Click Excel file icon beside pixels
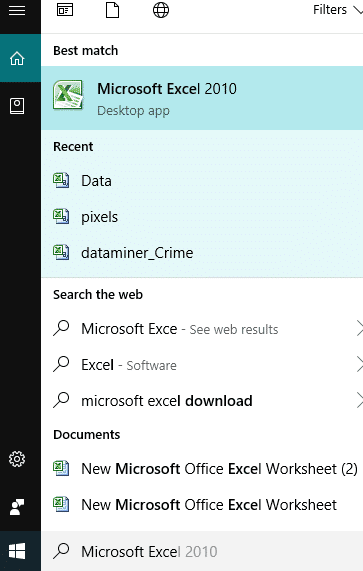The image size is (363, 571). [61, 216]
